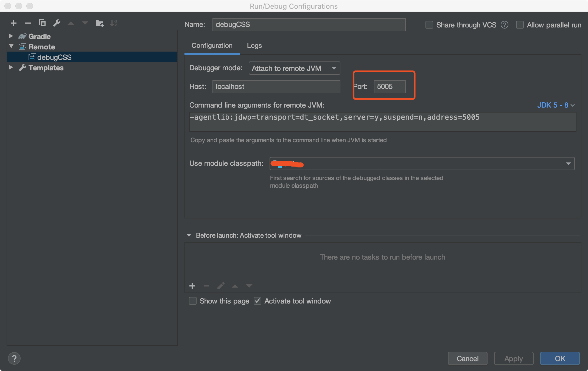Screen dimensions: 588x371
Task: Click the sort configurations alphabetically icon
Action: point(113,23)
